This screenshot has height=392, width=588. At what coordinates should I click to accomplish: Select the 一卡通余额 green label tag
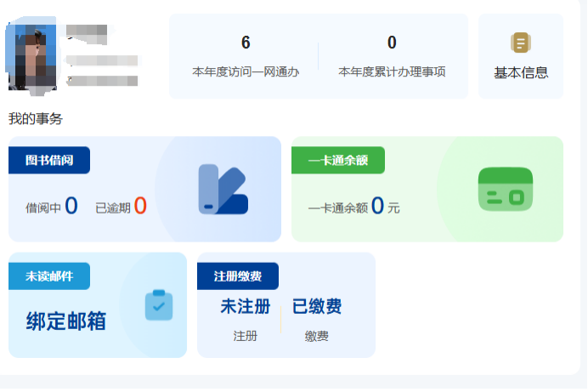coord(337,160)
